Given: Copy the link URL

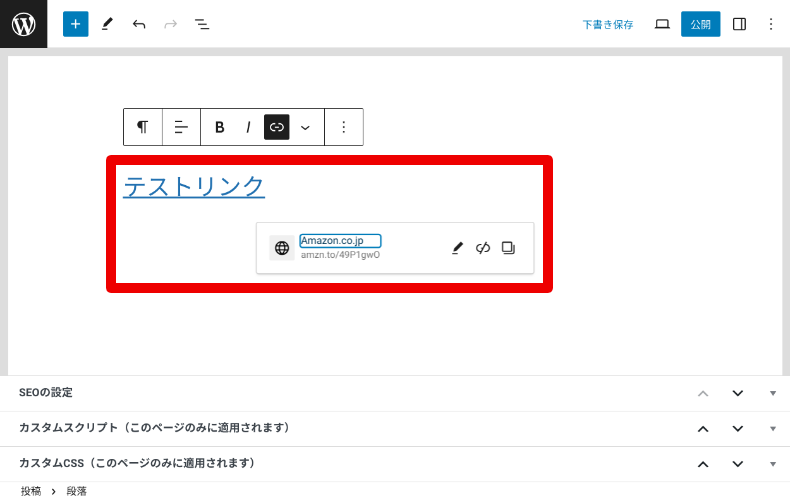Looking at the screenshot, I should pos(508,248).
